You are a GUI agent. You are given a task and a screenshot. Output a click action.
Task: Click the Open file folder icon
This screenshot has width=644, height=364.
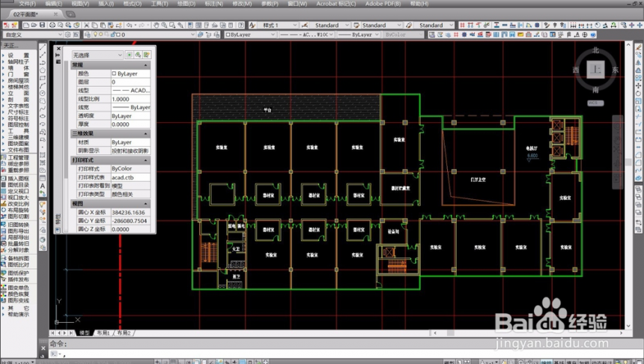coord(34,25)
